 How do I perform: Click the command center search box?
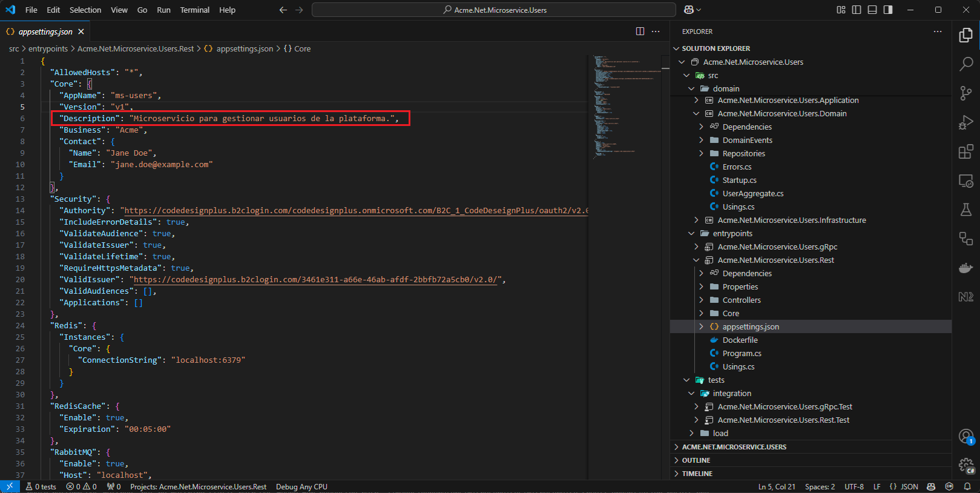tap(494, 10)
